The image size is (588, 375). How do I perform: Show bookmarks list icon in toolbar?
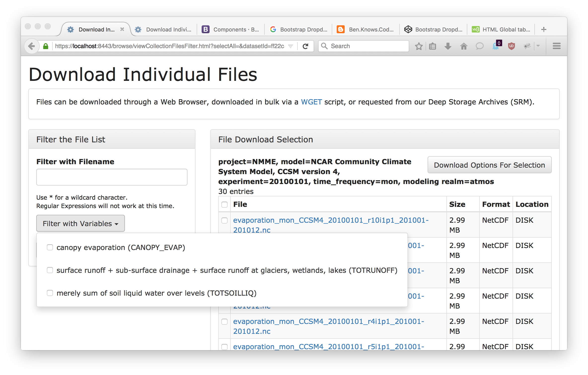pyautogui.click(x=433, y=46)
